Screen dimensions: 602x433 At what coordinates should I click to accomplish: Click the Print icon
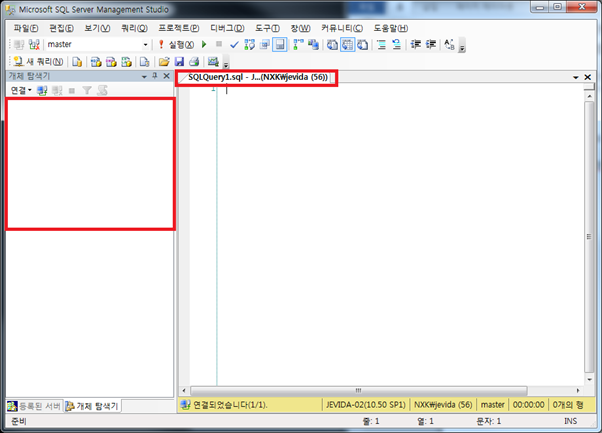pos(194,61)
